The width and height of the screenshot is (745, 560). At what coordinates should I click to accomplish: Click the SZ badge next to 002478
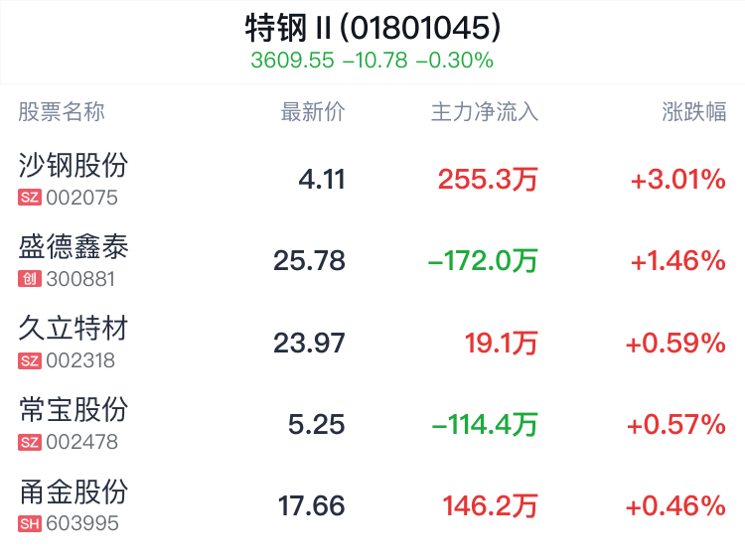point(30,442)
